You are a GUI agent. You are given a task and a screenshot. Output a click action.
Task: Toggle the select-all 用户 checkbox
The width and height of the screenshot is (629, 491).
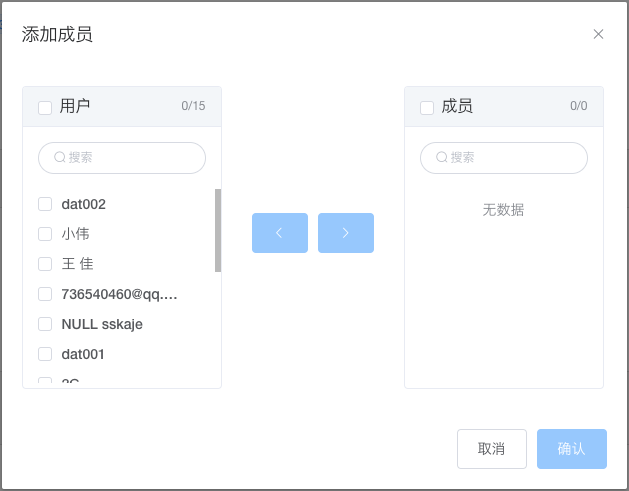click(45, 108)
